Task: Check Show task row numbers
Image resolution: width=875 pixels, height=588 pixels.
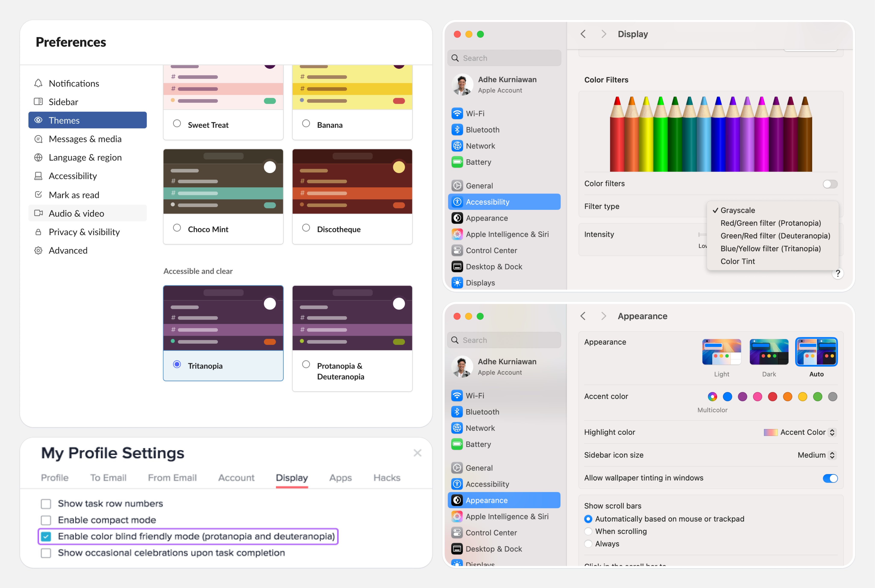Action: coord(46,504)
